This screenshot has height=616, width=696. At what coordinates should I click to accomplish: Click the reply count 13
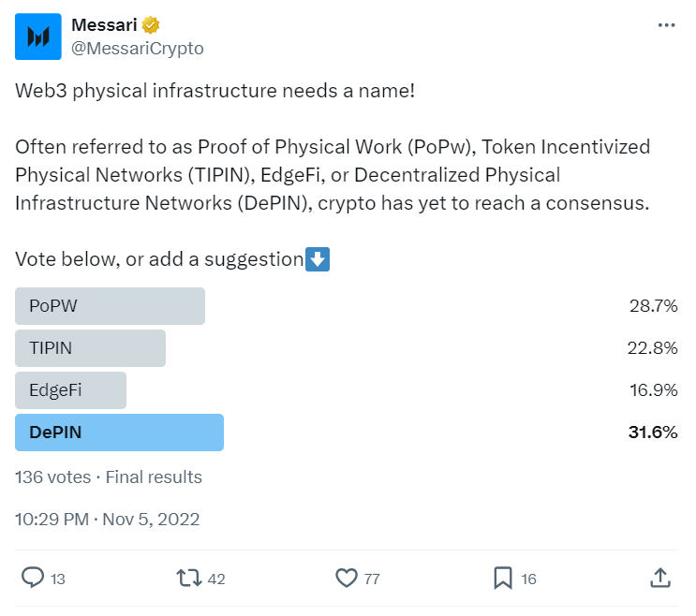click(58, 579)
